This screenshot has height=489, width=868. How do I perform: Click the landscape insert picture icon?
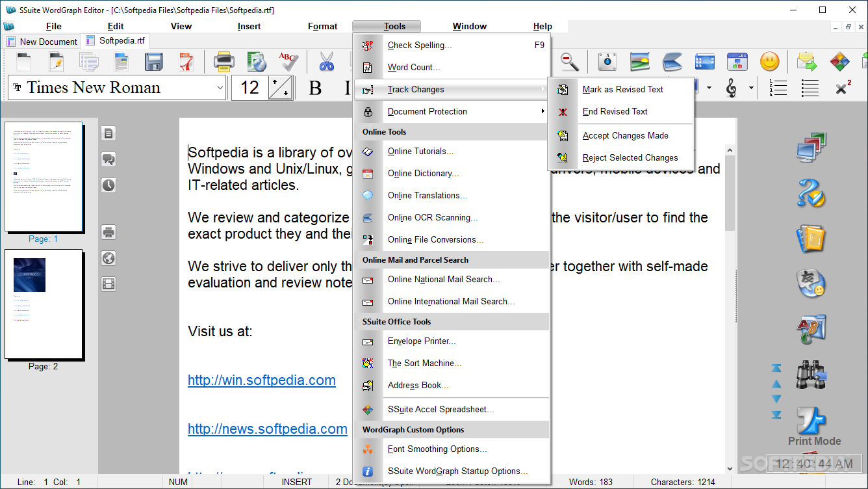640,62
